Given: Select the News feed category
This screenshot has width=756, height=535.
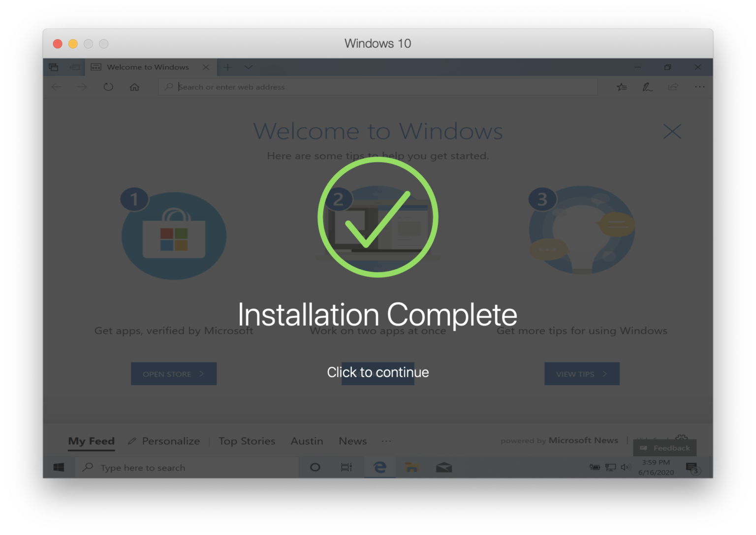Looking at the screenshot, I should point(352,441).
